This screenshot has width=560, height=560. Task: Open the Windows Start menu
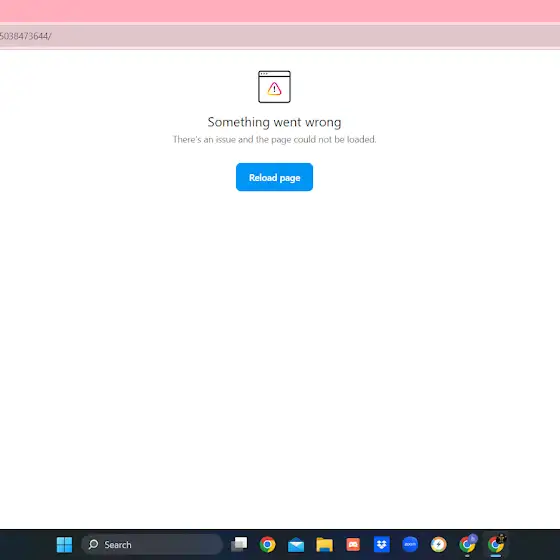coord(64,545)
